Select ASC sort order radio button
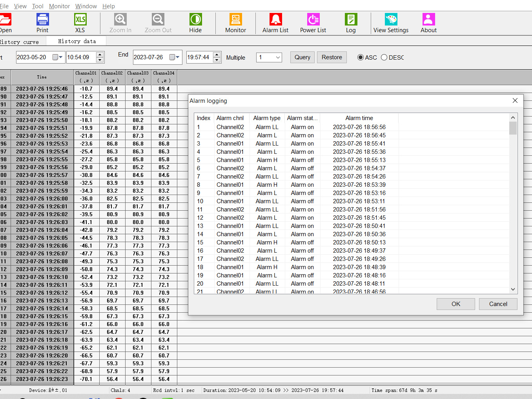This screenshot has height=399, width=532. click(x=361, y=58)
